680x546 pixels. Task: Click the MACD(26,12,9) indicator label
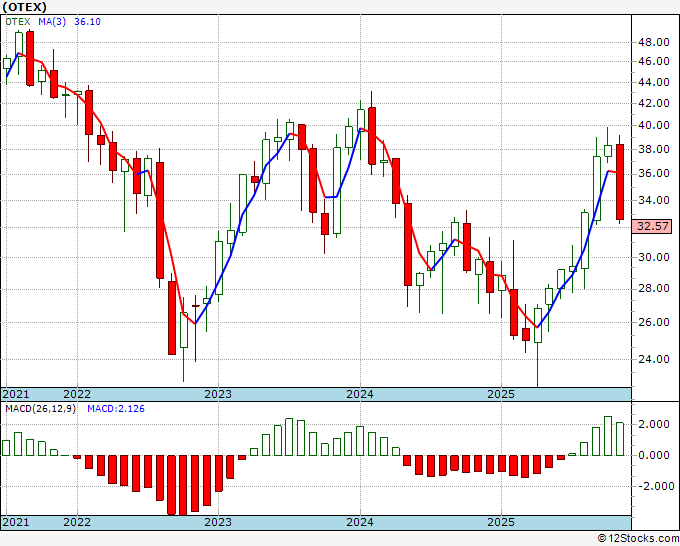[40, 409]
